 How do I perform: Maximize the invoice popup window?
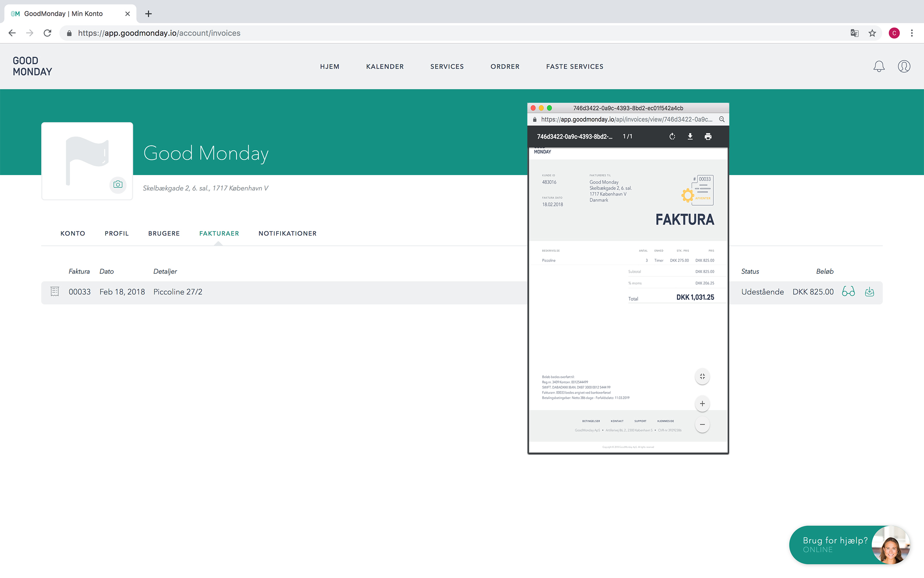[x=549, y=108]
